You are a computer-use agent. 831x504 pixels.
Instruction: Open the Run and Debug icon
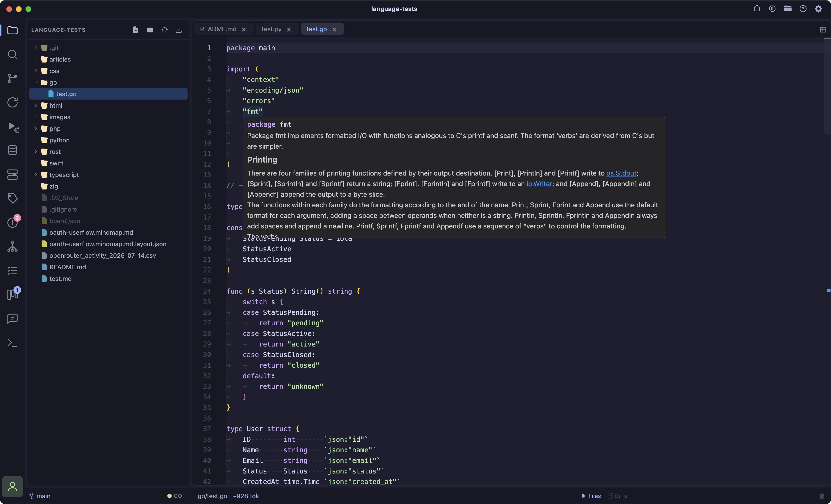tap(13, 127)
